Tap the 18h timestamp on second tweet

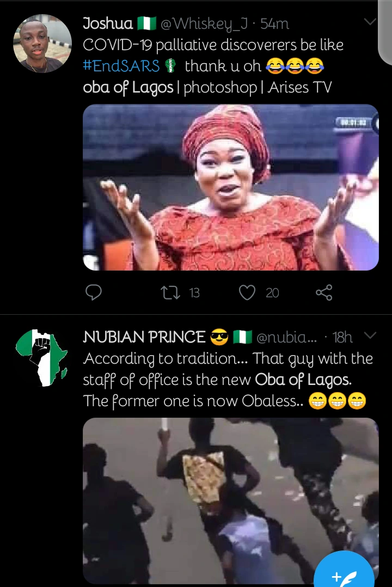(x=342, y=338)
